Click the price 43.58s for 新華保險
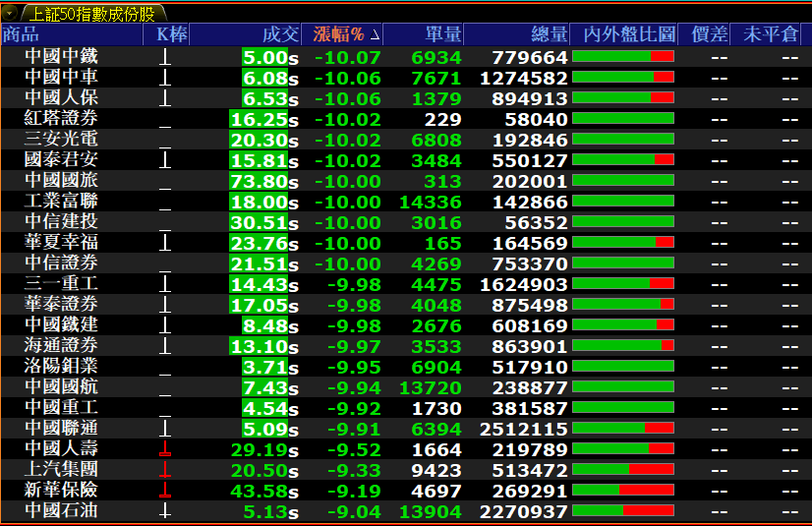812x526 pixels. 264,491
